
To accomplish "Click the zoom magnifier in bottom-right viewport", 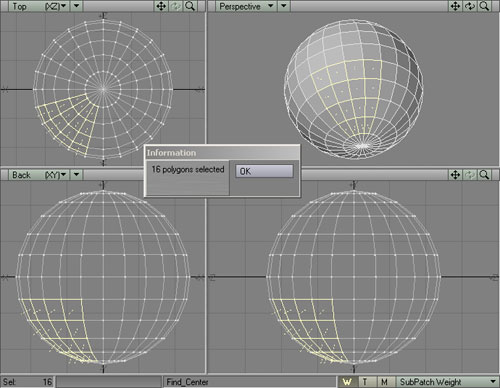I will tap(484, 175).
